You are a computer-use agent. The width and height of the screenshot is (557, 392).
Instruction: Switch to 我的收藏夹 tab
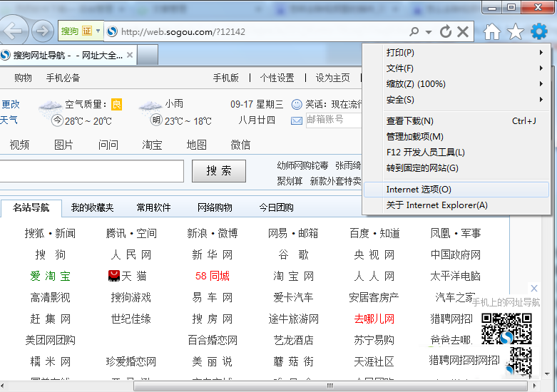pyautogui.click(x=93, y=207)
